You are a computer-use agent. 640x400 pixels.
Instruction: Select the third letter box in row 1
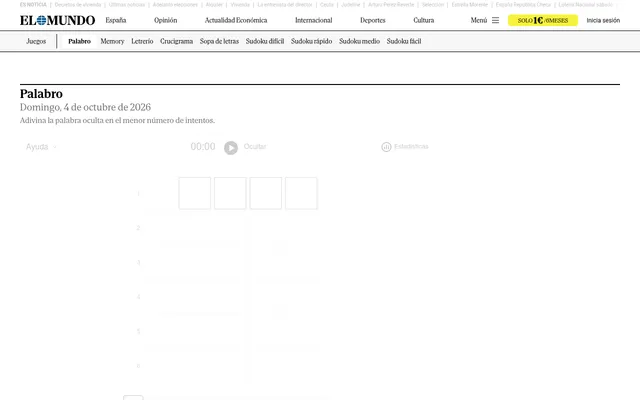(x=266, y=193)
